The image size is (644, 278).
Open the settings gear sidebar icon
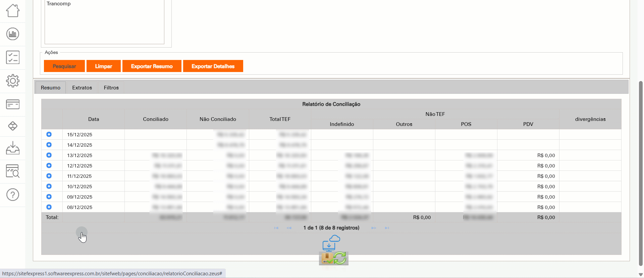[x=13, y=81]
